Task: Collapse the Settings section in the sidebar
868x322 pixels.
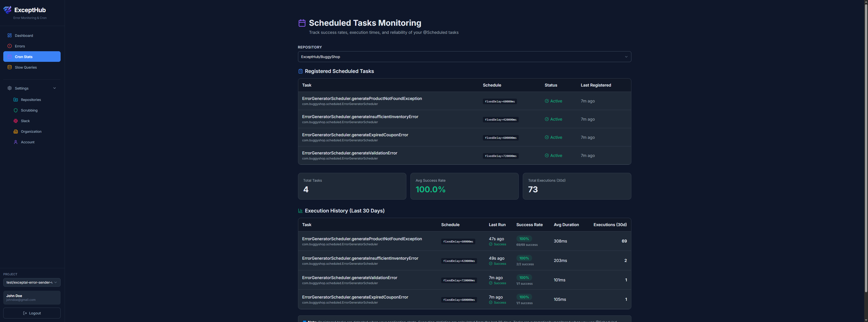Action: point(54,88)
